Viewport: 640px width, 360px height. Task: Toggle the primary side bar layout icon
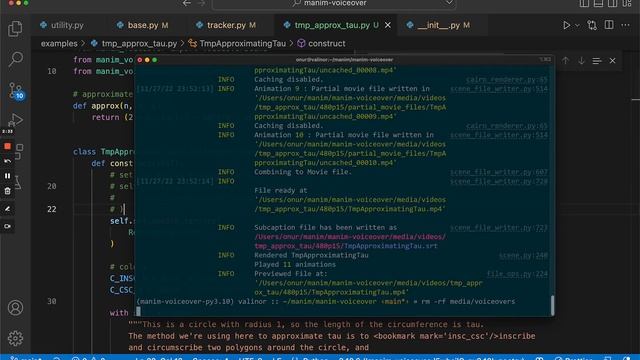pos(584,3)
